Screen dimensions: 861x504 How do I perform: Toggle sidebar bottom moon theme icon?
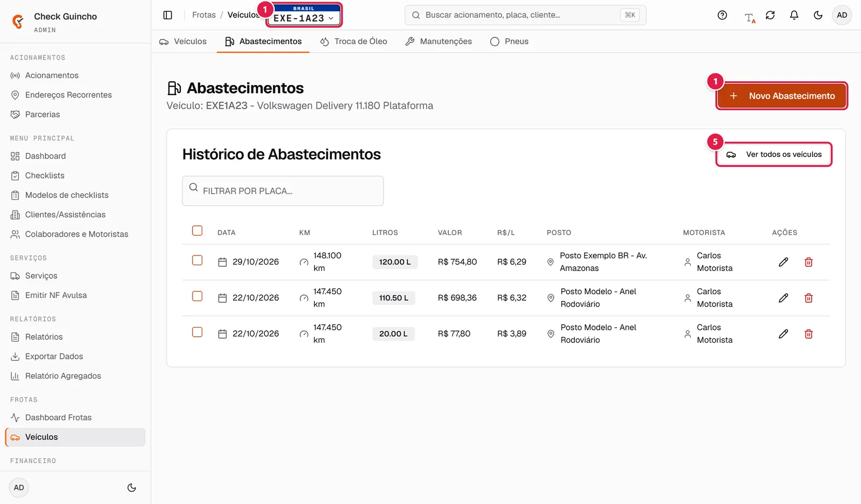click(131, 488)
